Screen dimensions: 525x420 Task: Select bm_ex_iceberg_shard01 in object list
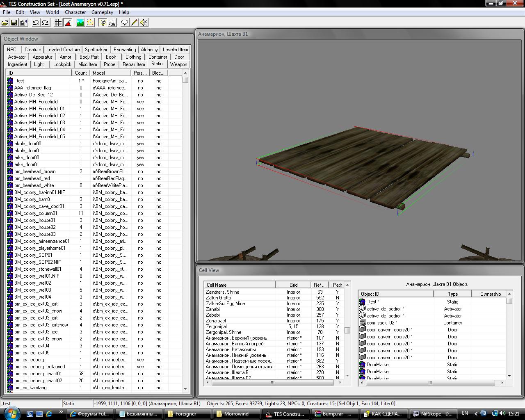(38, 374)
